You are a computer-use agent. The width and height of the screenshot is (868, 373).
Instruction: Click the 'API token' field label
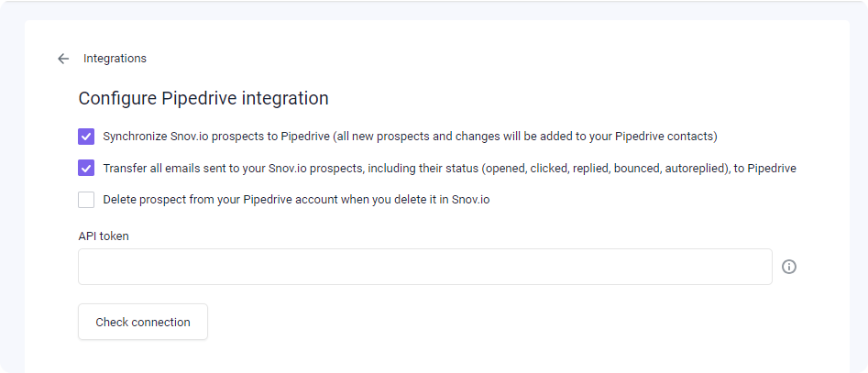(104, 236)
